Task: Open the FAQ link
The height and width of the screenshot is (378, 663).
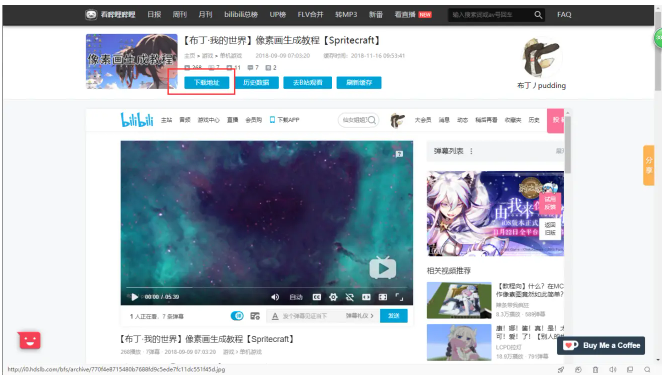Action: [564, 14]
